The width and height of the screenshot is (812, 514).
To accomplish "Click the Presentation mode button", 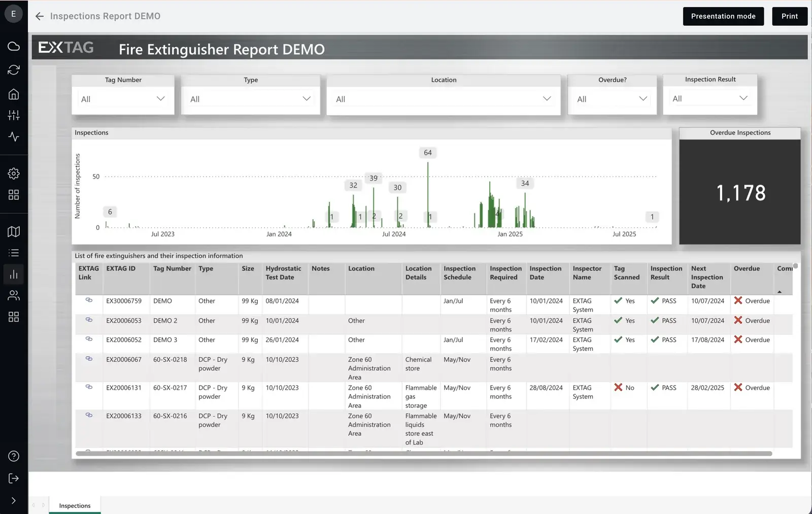I will point(723,16).
